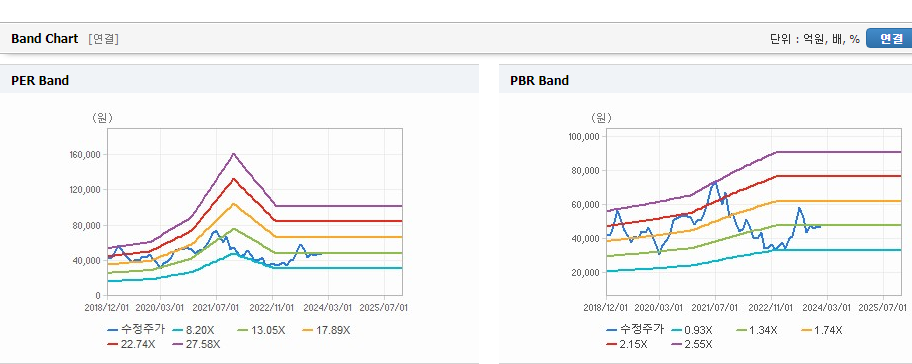Image resolution: width=912 pixels, height=364 pixels.
Task: Click the 단위 : 억원, 배, % text
Action: point(814,39)
